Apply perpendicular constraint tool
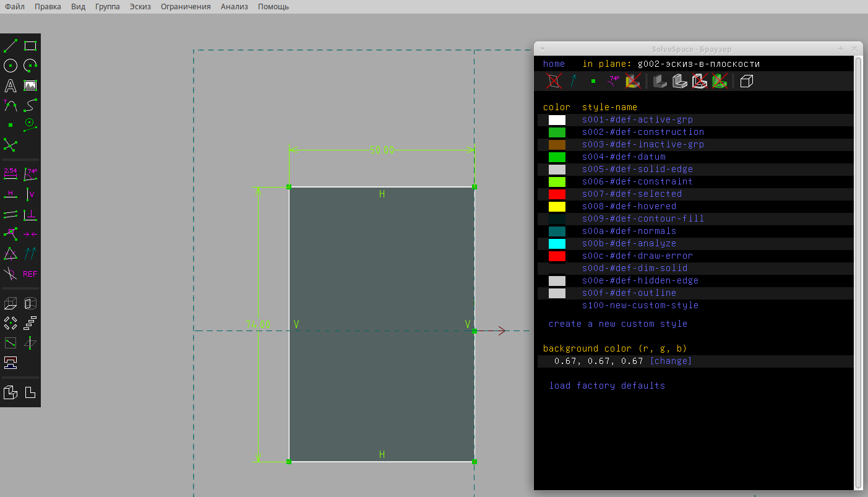 pos(30,214)
